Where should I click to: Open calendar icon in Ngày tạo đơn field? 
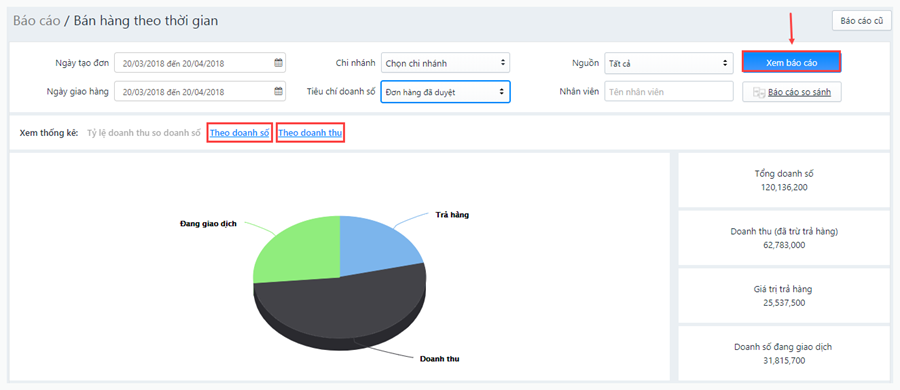278,63
